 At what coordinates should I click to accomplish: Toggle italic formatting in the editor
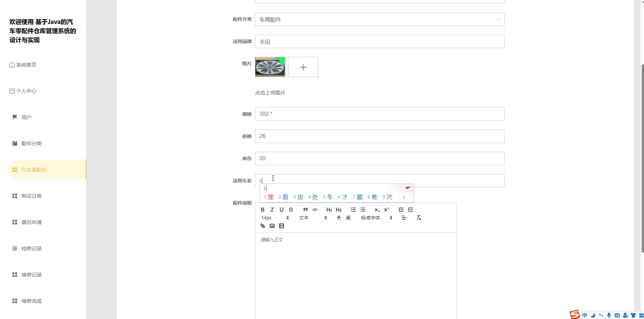(272, 210)
